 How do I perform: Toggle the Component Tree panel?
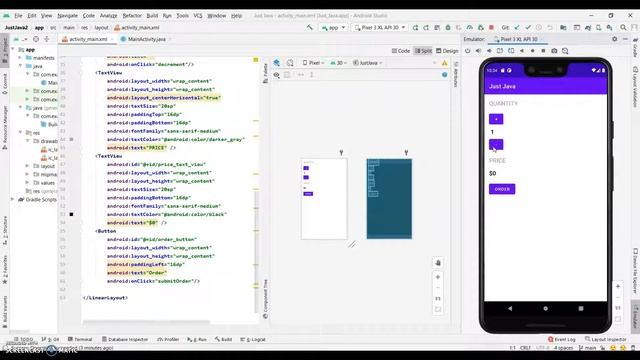click(x=265, y=298)
